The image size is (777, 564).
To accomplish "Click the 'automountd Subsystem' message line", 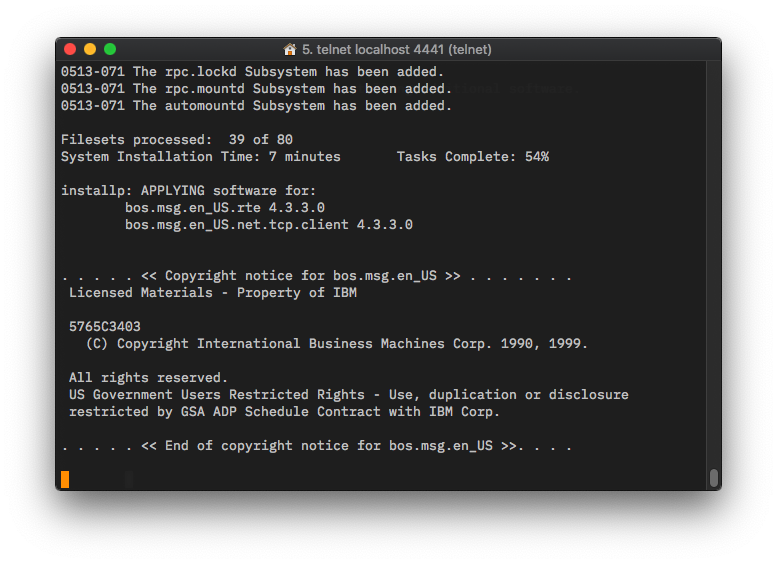I will pyautogui.click(x=256, y=105).
